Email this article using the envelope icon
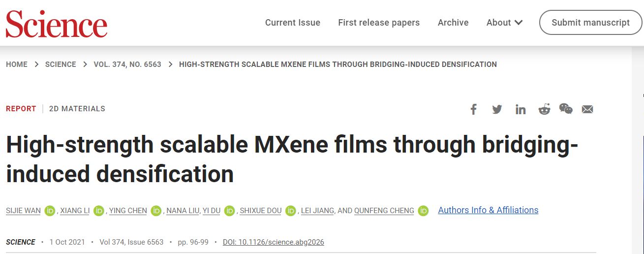The image size is (644, 254). (x=587, y=109)
